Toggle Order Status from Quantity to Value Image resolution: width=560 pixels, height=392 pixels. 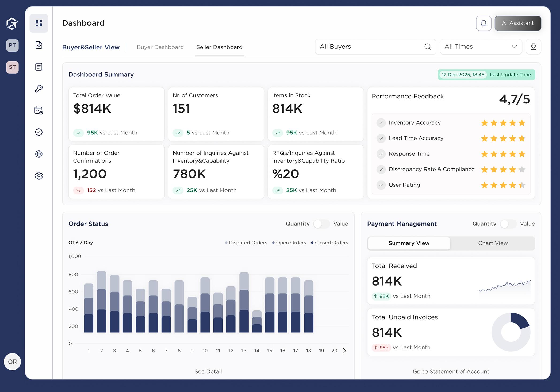(x=322, y=224)
